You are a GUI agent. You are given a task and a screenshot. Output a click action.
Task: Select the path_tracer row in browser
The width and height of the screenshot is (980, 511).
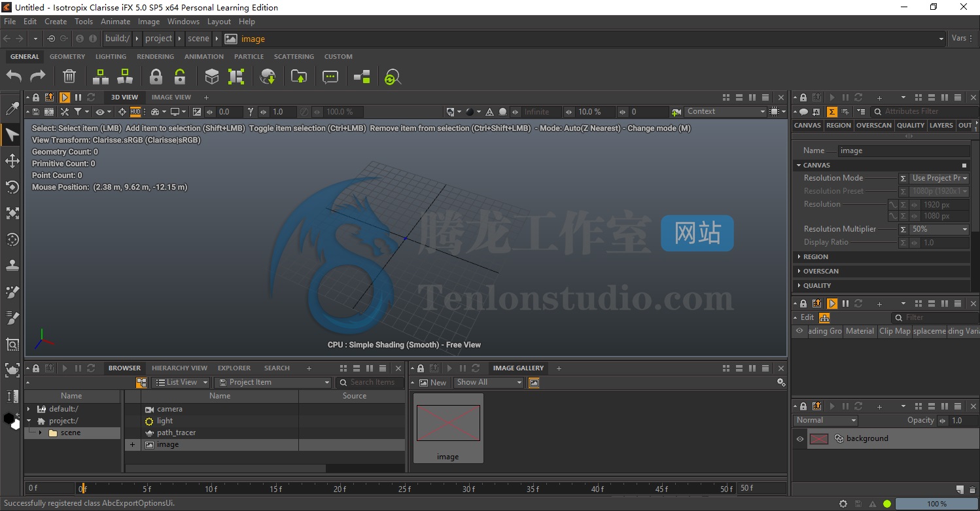point(265,433)
